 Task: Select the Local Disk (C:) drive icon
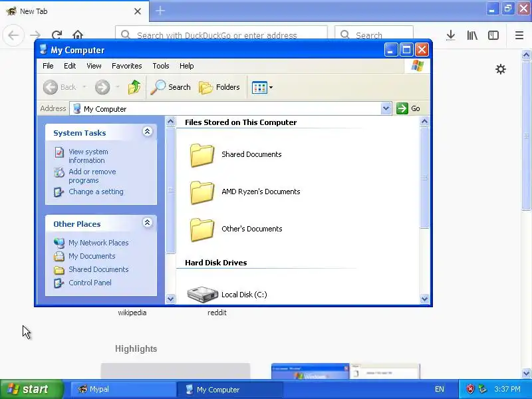(x=203, y=294)
